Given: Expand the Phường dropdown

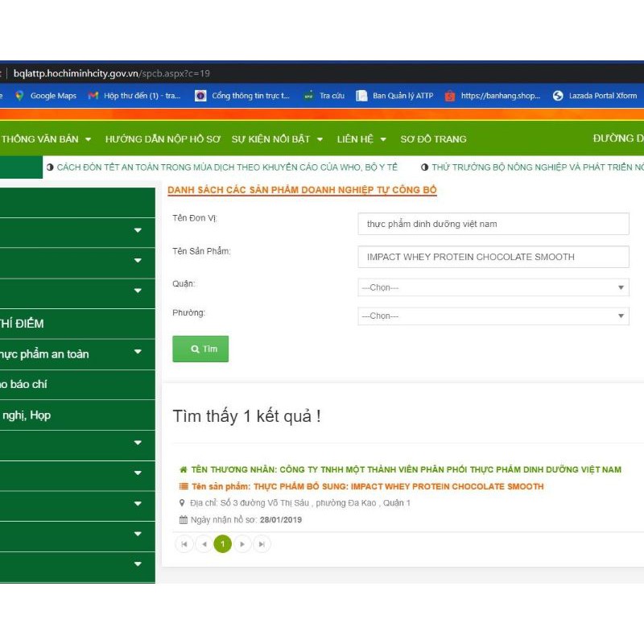Looking at the screenshot, I should 493,316.
